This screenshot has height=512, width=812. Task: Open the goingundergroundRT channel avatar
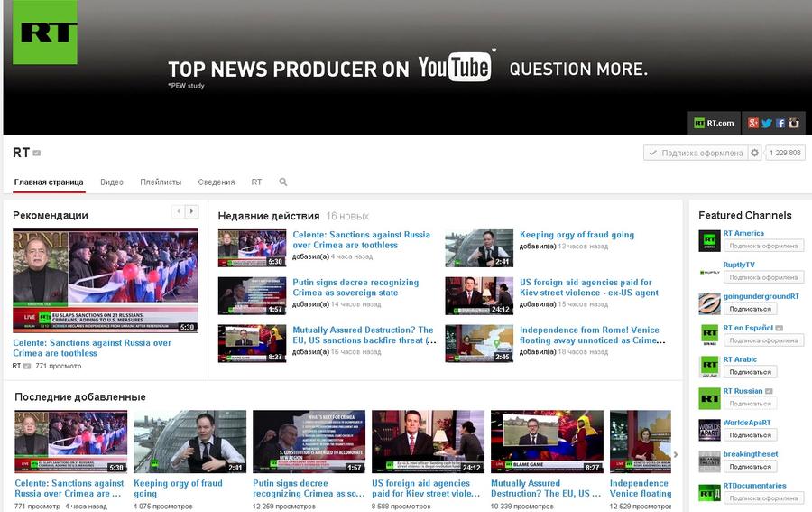(709, 303)
